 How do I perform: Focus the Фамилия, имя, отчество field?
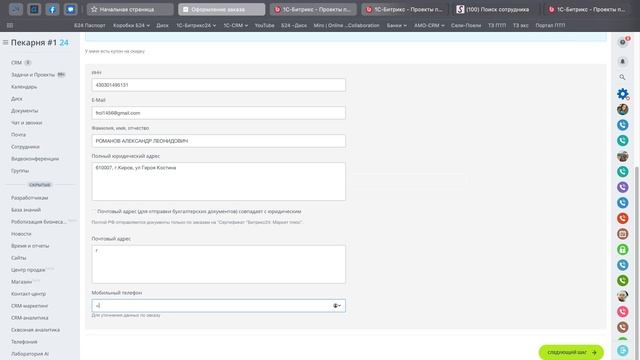218,141
